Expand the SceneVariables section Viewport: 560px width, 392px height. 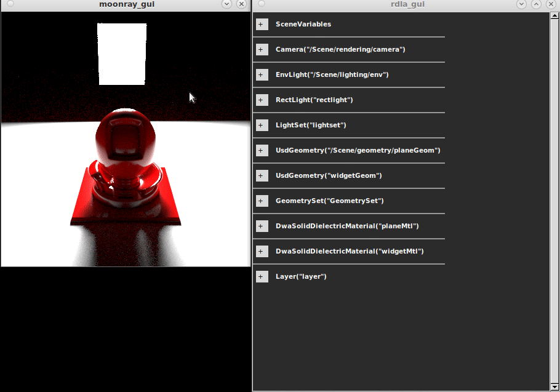(x=262, y=24)
